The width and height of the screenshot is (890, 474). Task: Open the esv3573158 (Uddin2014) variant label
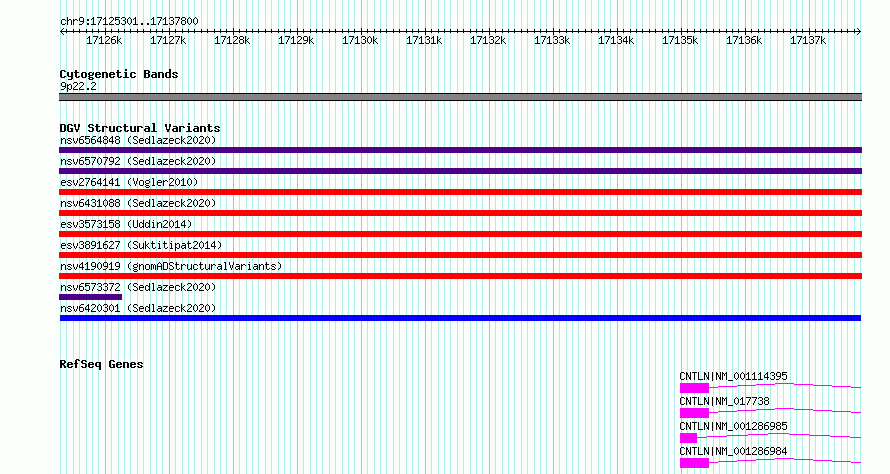[x=126, y=224]
